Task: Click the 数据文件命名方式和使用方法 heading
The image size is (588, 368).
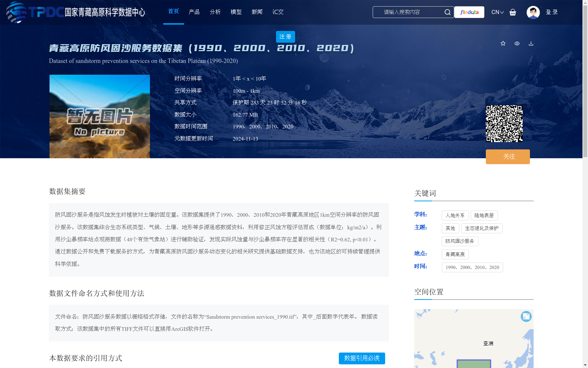Action: pyautogui.click(x=97, y=293)
